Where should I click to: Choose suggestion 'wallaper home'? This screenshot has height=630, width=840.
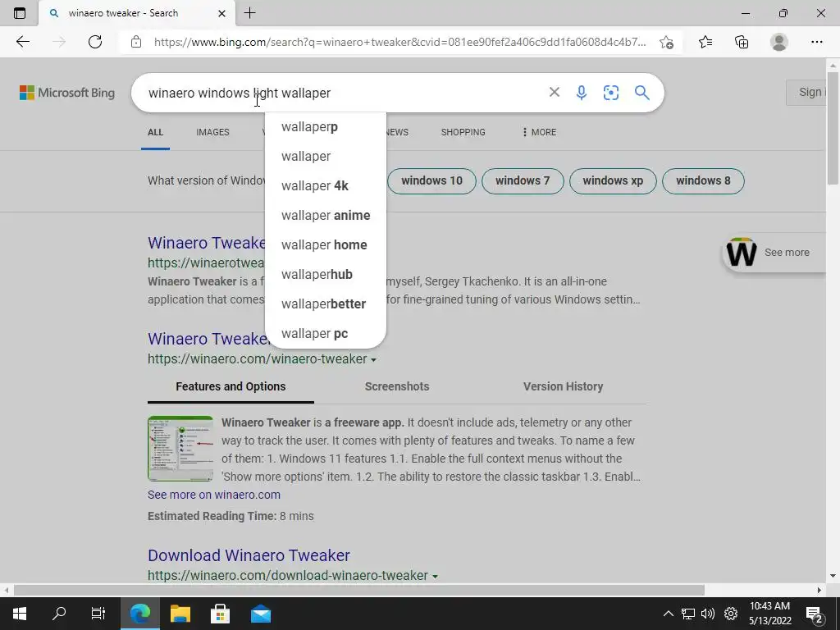point(325,244)
